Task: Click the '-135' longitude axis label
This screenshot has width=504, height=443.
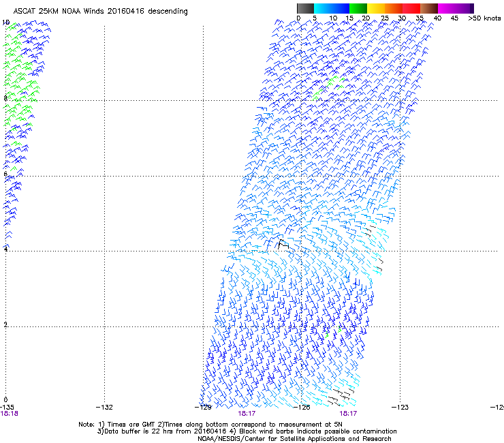Action: [x=7, y=408]
